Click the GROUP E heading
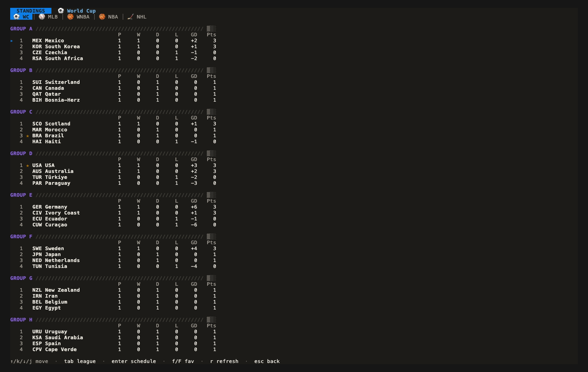The image size is (588, 372). click(21, 195)
